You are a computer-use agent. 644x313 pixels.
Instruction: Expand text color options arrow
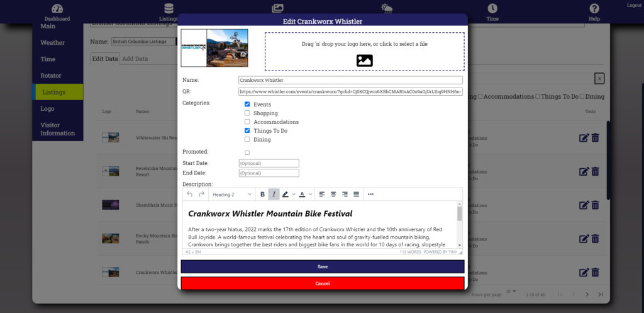click(311, 194)
